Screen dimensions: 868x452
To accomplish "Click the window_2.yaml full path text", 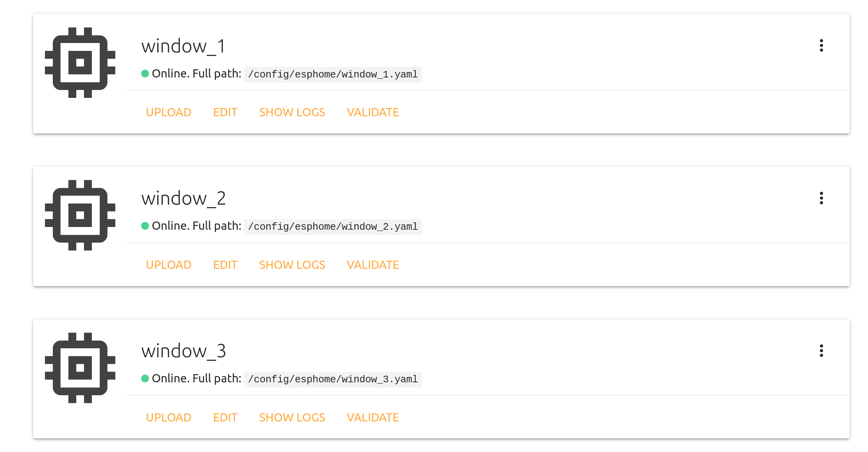I will (x=333, y=227).
